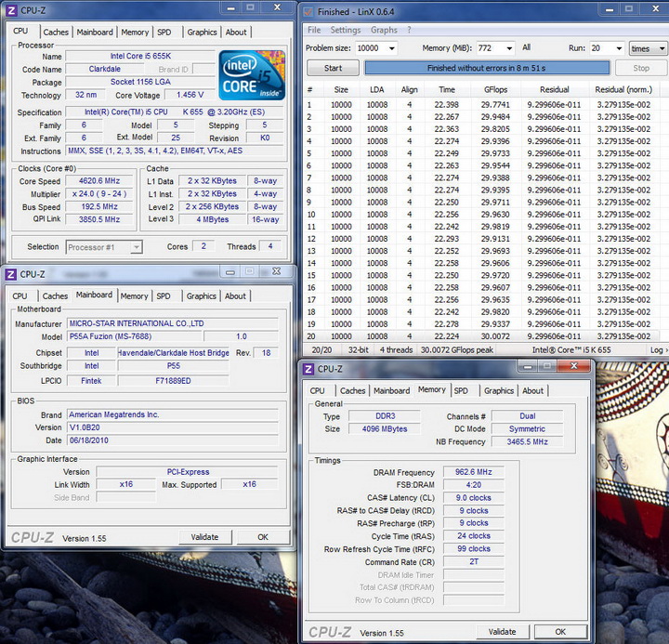
Task: Open LinX Graphs menu
Action: coord(384,30)
